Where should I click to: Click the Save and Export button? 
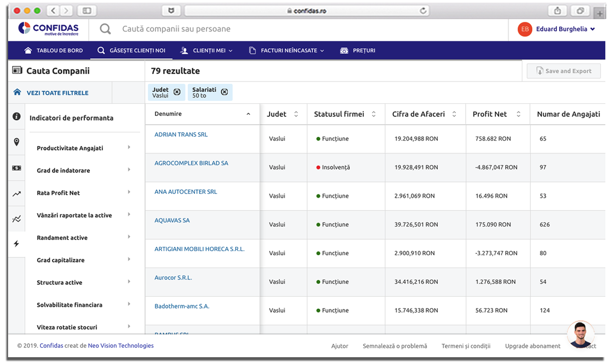click(x=564, y=71)
